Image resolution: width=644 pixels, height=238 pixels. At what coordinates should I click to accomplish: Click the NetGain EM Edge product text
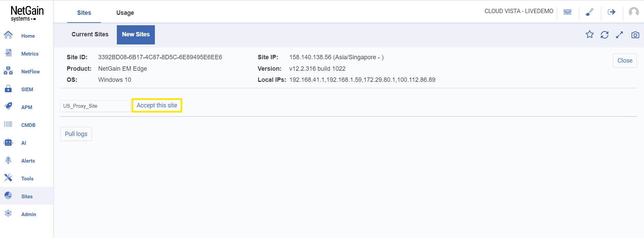[123, 69]
